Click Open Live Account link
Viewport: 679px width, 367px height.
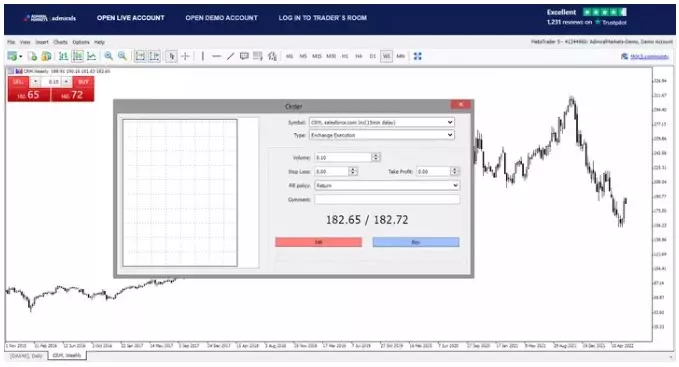coord(130,18)
